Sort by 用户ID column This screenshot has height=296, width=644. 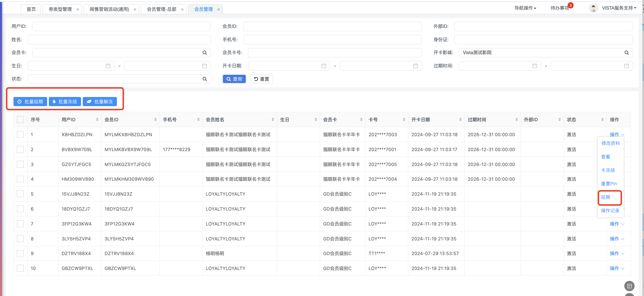pyautogui.click(x=97, y=120)
